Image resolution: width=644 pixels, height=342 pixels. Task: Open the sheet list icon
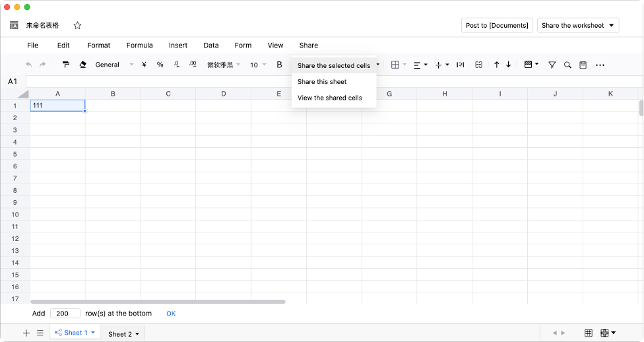[x=40, y=333]
